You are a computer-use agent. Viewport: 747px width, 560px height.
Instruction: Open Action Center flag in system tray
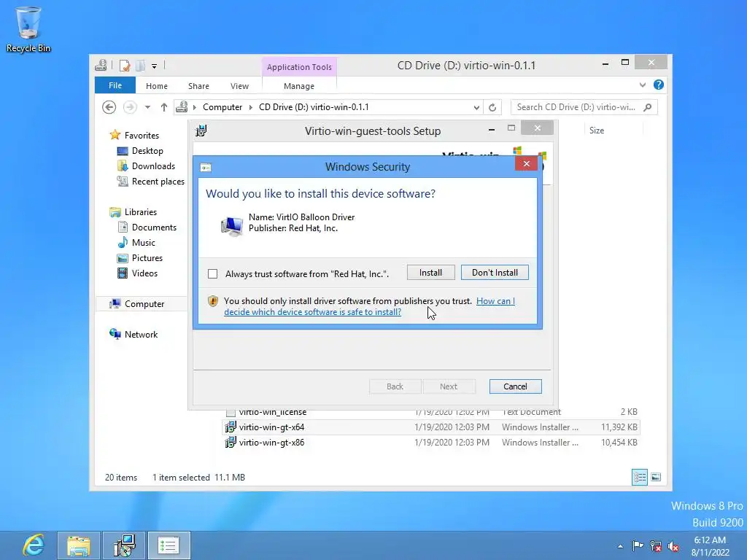[638, 545]
